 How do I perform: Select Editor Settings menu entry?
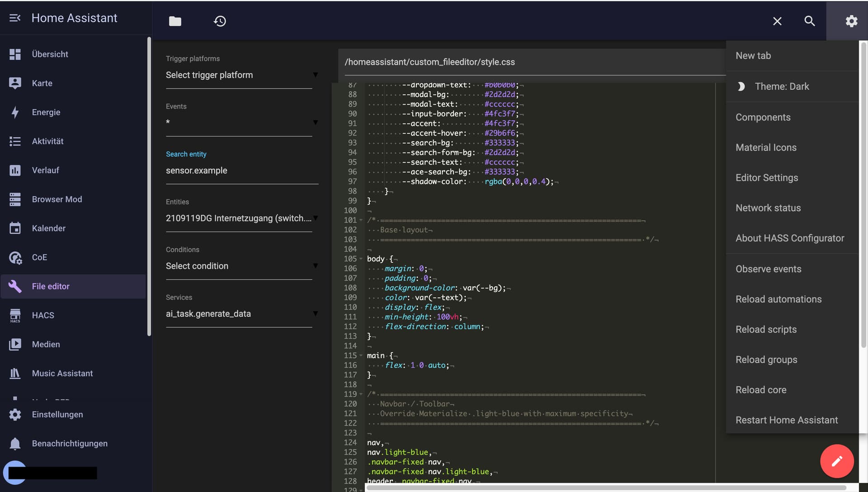pos(766,178)
